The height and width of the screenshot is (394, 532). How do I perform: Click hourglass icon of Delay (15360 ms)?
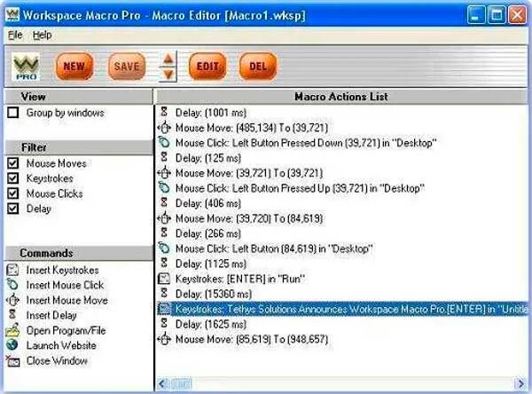click(164, 293)
